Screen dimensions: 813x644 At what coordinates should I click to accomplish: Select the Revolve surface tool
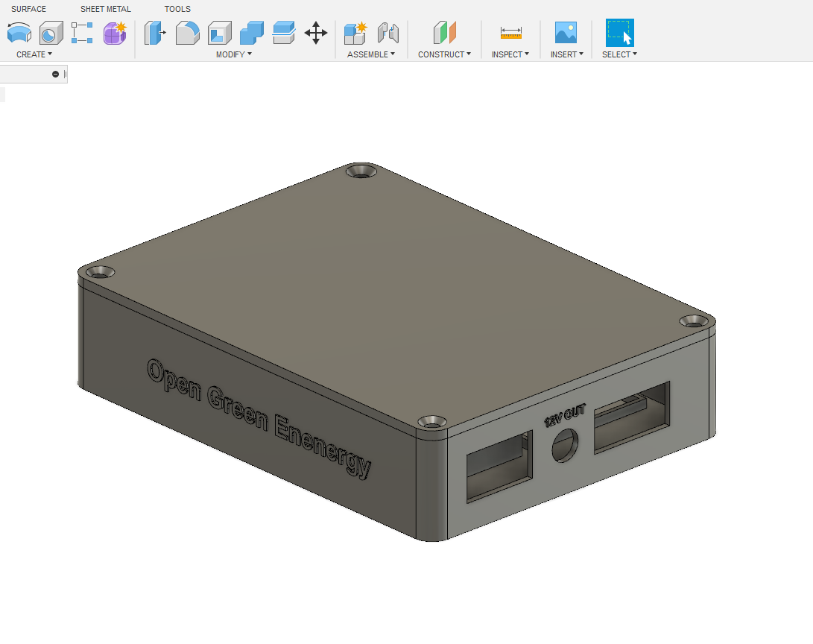tap(19, 33)
